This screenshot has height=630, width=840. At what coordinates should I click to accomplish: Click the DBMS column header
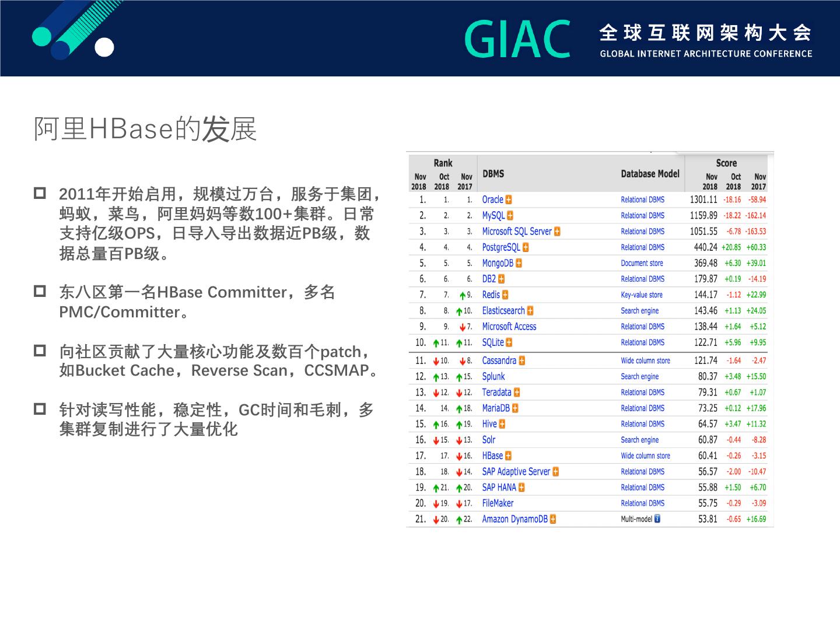point(493,174)
